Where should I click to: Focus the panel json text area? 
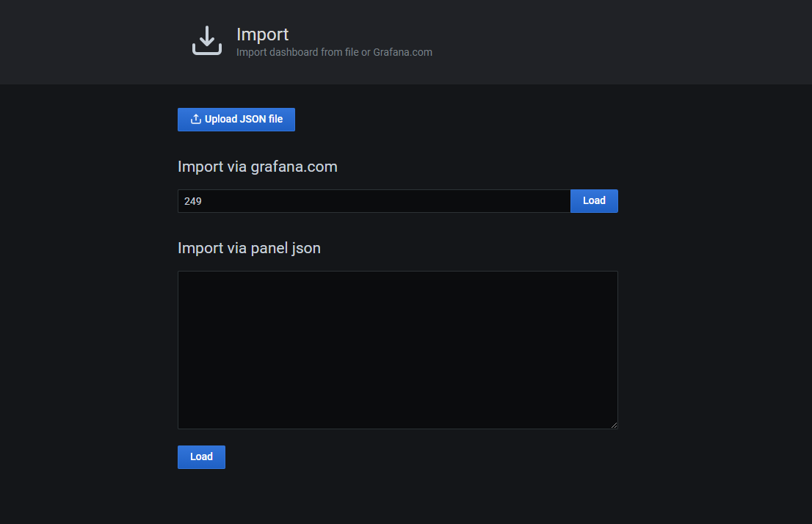pos(398,350)
